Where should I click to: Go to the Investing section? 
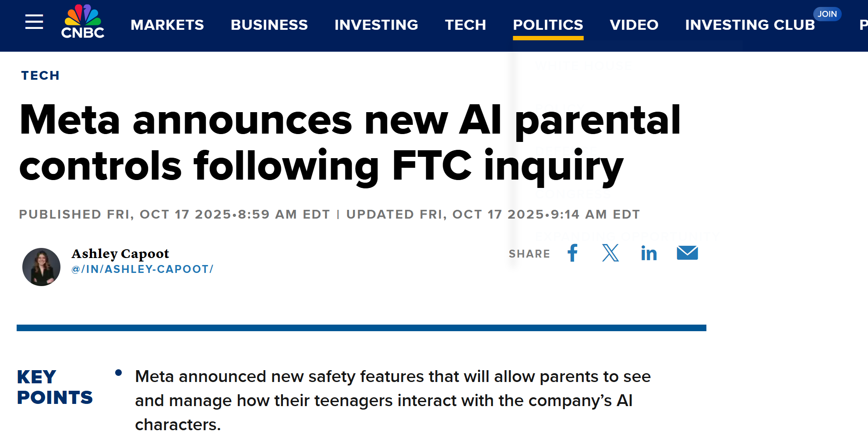(x=376, y=25)
